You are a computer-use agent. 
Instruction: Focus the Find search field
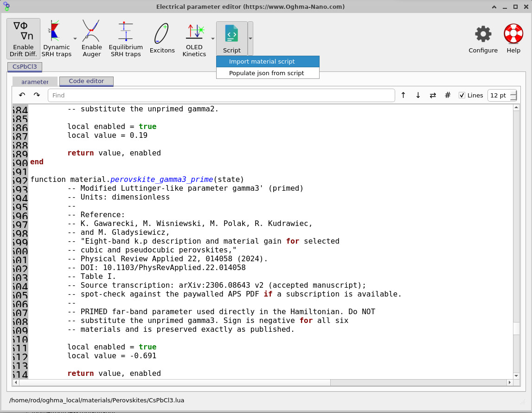pos(221,95)
